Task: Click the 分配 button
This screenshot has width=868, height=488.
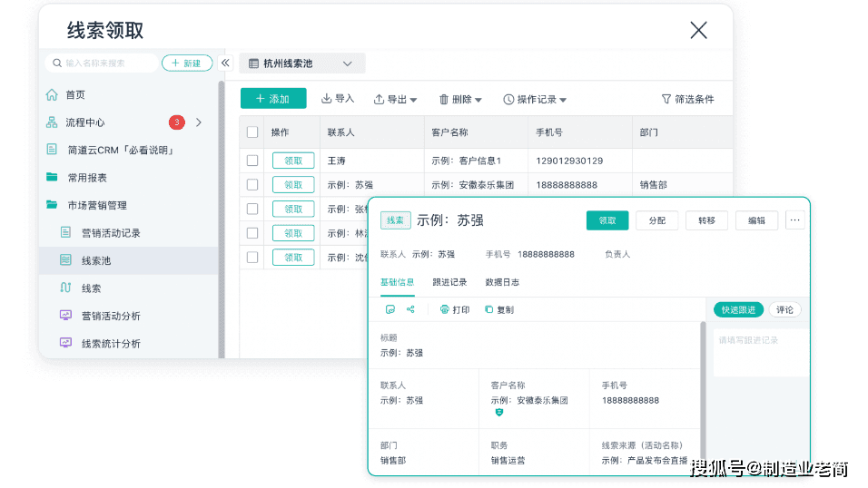Action: coord(657,220)
